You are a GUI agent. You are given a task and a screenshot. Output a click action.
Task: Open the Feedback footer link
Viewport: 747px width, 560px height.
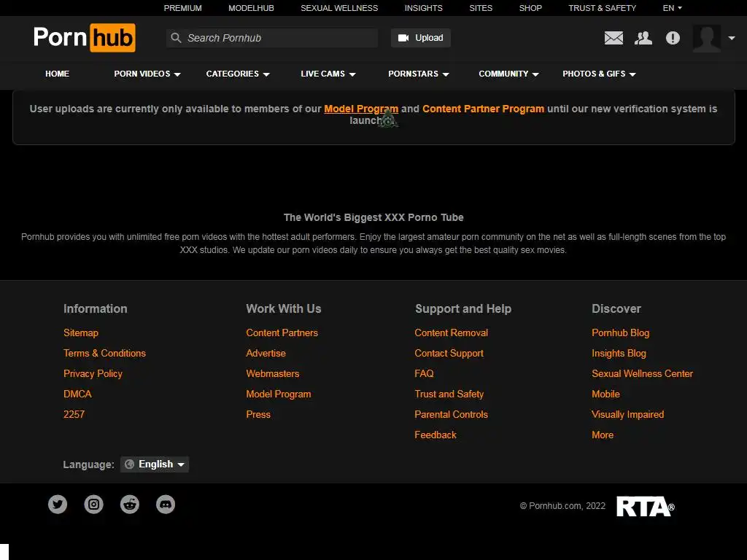click(x=436, y=435)
